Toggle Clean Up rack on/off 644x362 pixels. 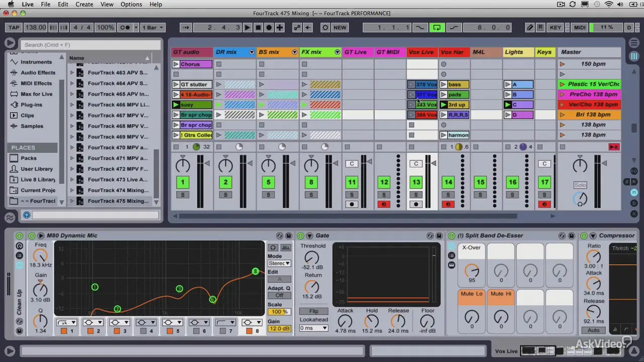coord(19,235)
